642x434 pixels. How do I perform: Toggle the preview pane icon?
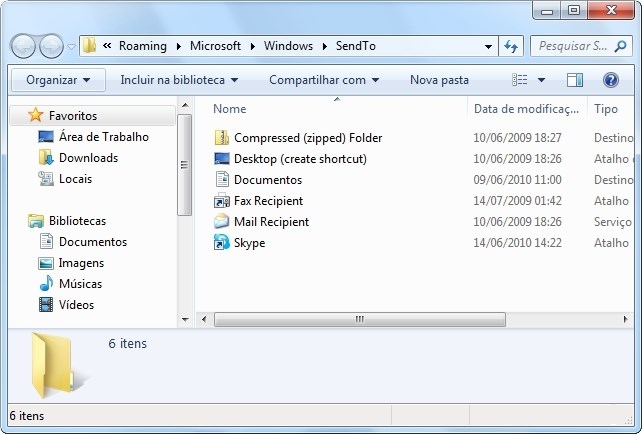pos(574,80)
